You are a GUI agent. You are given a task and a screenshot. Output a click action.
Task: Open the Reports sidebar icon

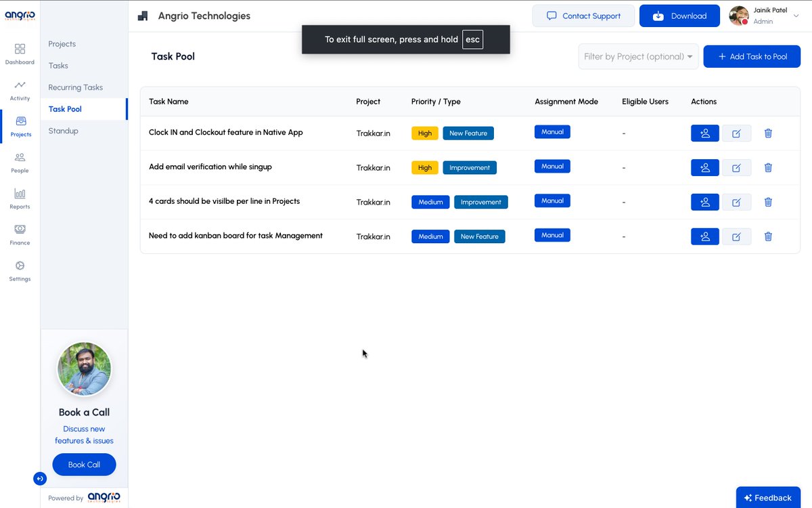tap(20, 194)
